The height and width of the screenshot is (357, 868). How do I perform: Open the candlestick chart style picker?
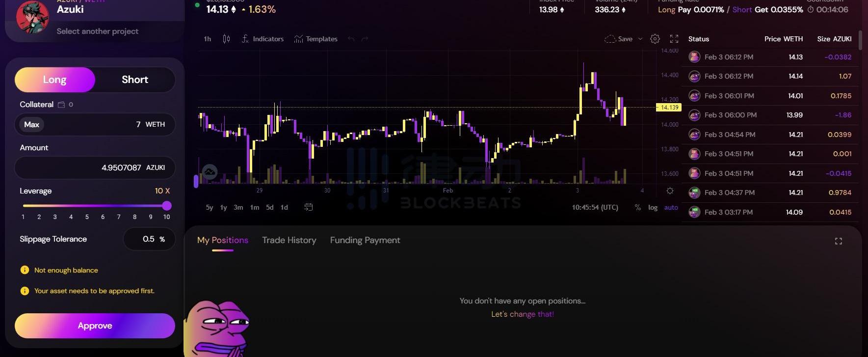click(226, 39)
